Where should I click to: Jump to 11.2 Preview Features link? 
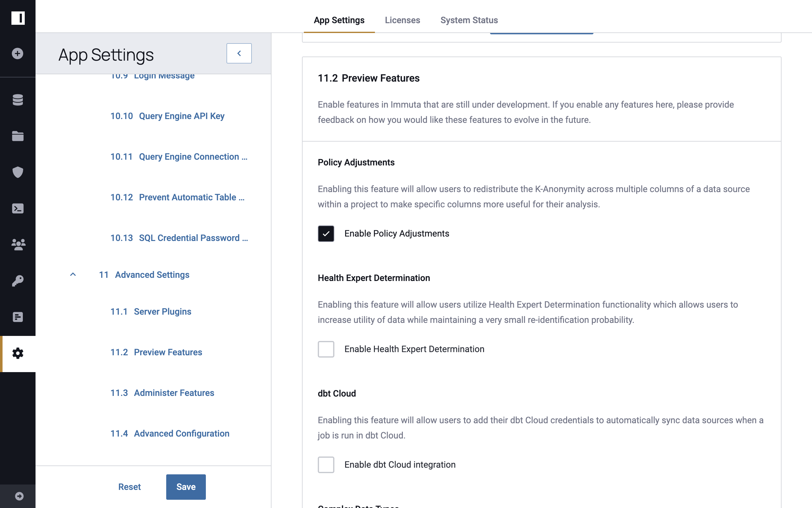(156, 352)
